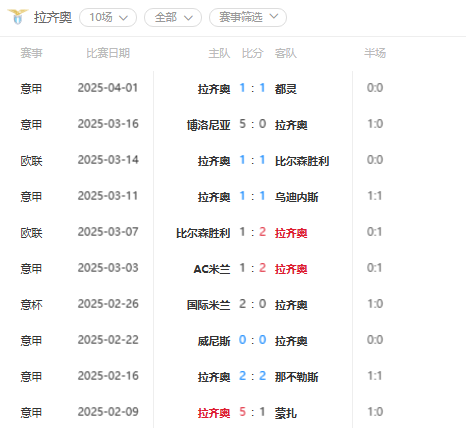This screenshot has height=428, width=466.
Task: Open 比尔森胜利 away team on 2025-03-14
Action: click(302, 161)
